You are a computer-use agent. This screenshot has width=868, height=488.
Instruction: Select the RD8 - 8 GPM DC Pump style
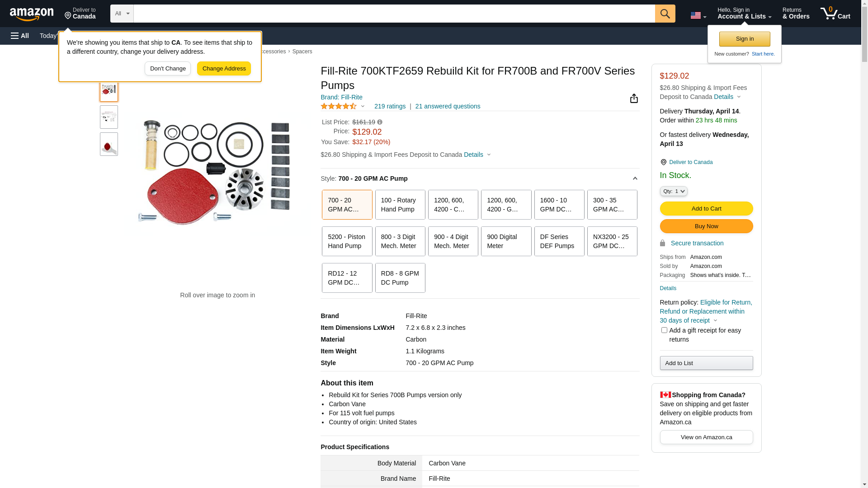(400, 278)
